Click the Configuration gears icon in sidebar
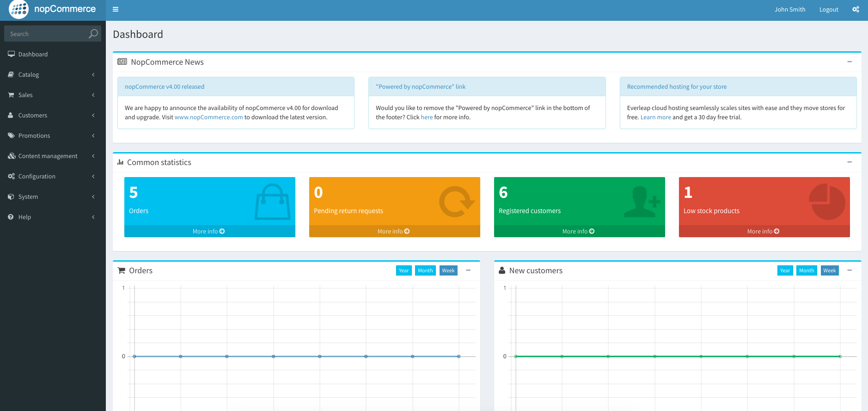 tap(12, 176)
